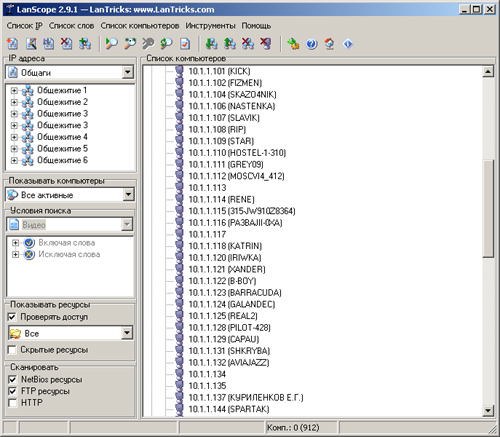The image size is (500, 437).
Task: Click the checkmark icon beside Включая слова
Action: (x=29, y=243)
